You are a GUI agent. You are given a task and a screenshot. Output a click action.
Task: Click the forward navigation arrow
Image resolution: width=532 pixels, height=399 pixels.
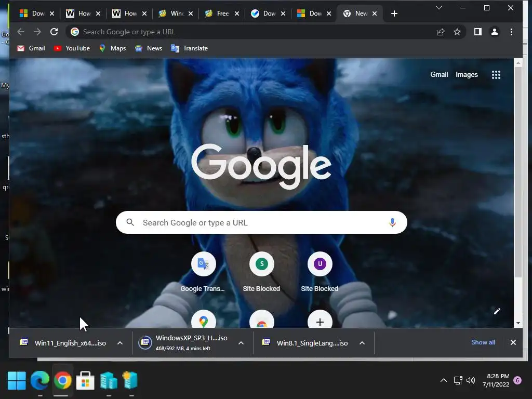tap(37, 32)
